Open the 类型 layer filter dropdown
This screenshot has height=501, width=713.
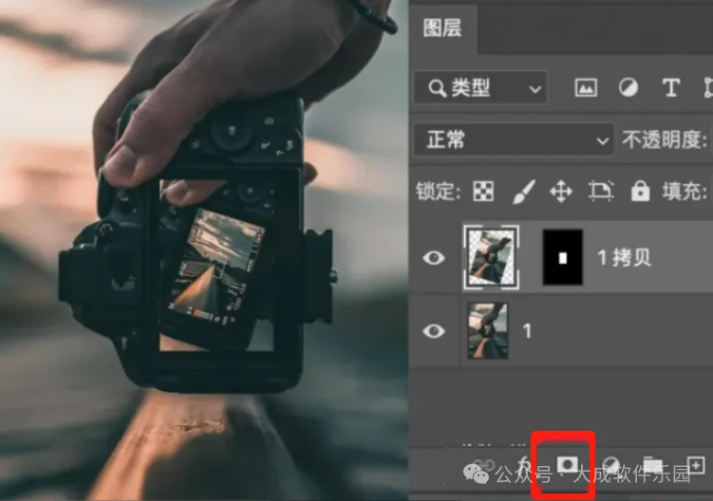[x=484, y=88]
